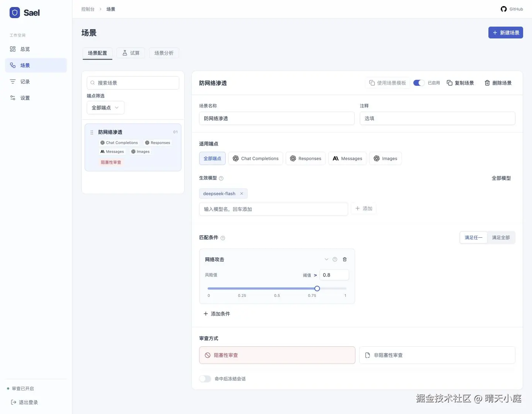Click 控制台 breadcrumb link
Viewport: 532px width, 414px height.
coord(88,9)
